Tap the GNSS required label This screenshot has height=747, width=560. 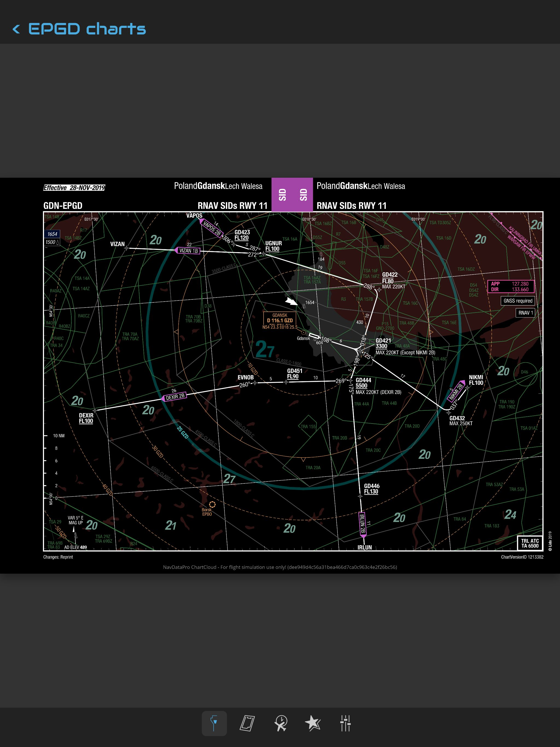pyautogui.click(x=517, y=300)
